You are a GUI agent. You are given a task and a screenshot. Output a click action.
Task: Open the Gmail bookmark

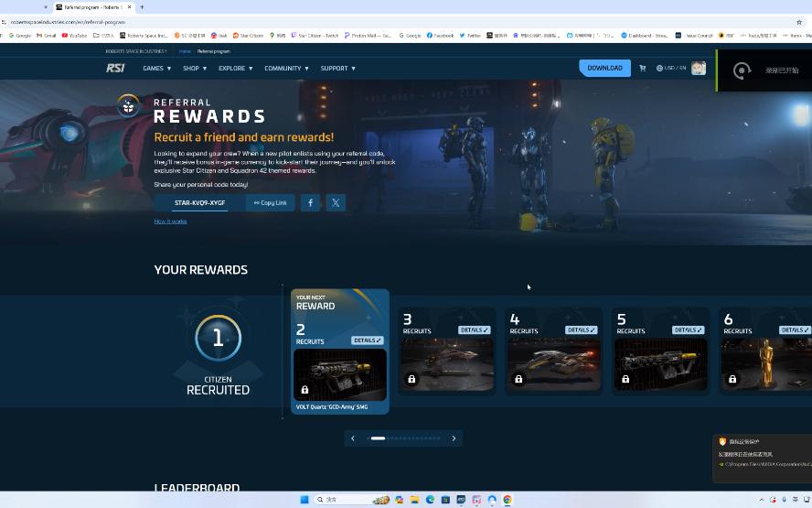click(46, 36)
